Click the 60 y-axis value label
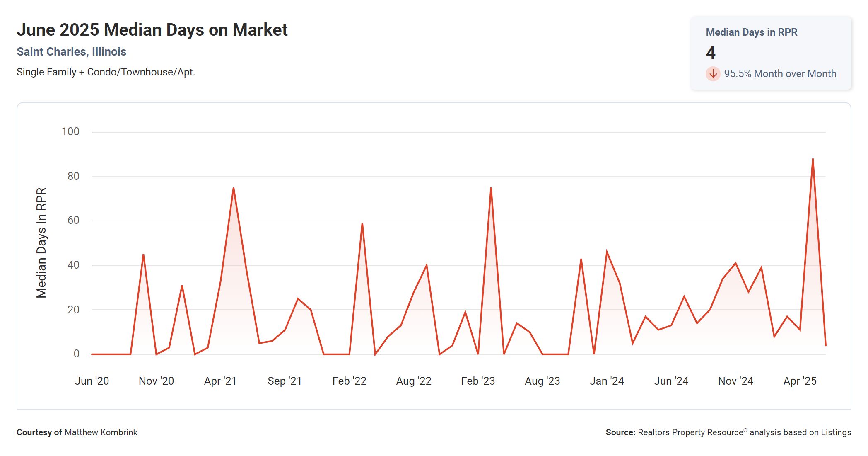The height and width of the screenshot is (456, 868). [x=73, y=221]
